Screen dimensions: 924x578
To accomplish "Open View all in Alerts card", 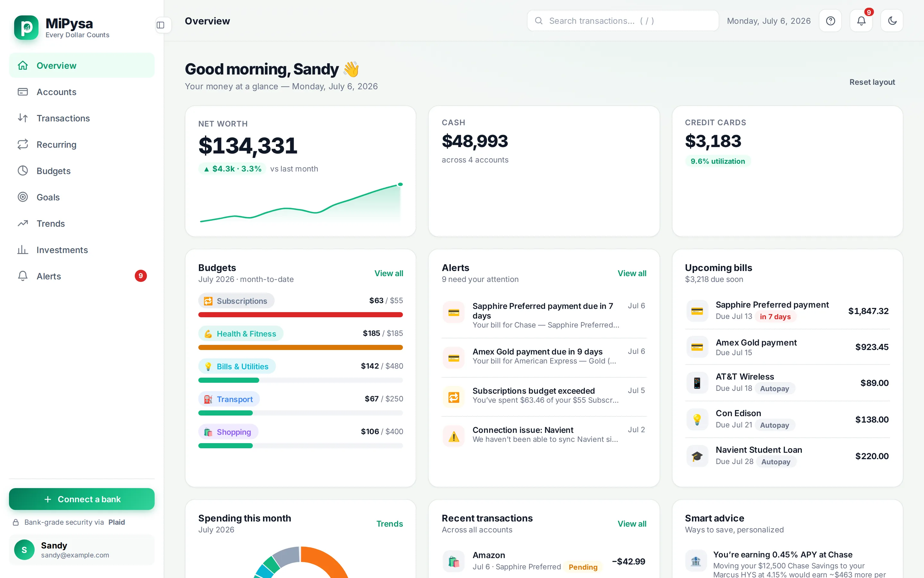I will (632, 273).
